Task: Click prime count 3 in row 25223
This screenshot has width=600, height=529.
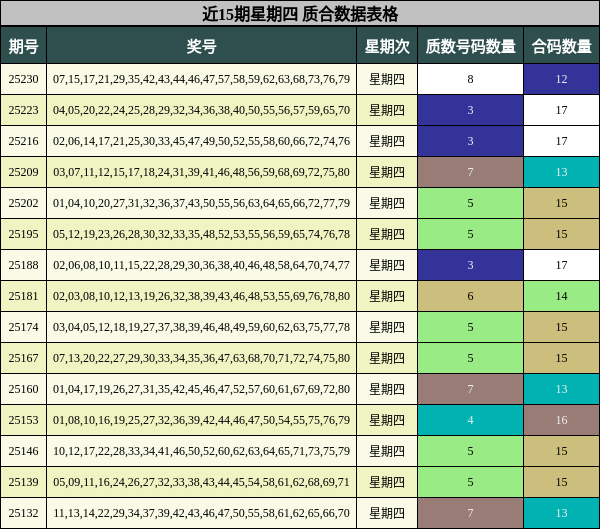Action: coord(470,110)
